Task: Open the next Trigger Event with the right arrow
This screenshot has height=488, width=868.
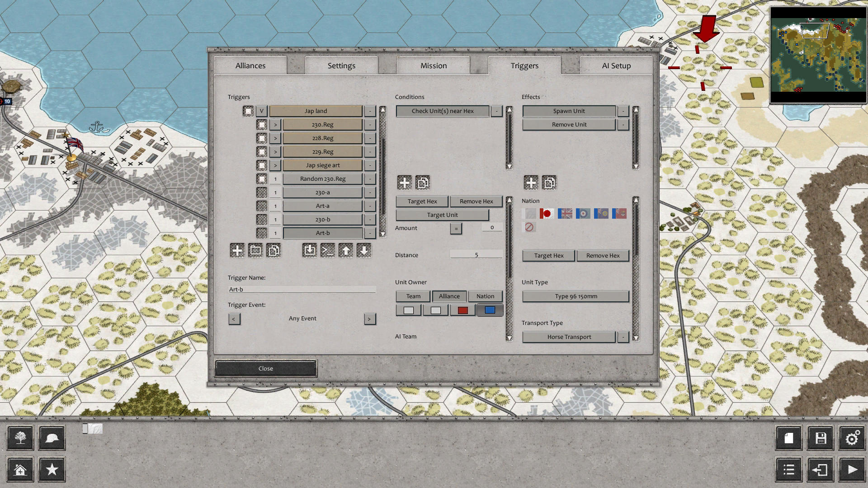Action: click(x=370, y=319)
